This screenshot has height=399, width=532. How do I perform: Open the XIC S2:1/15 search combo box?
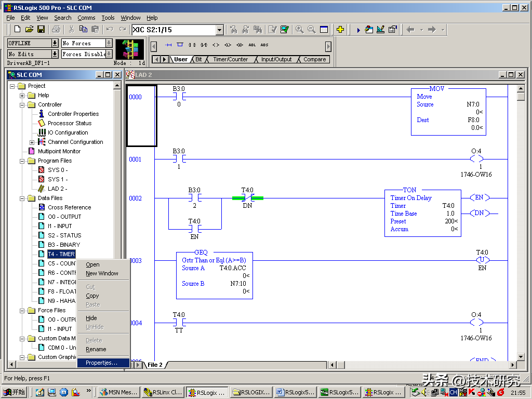pyautogui.click(x=219, y=30)
